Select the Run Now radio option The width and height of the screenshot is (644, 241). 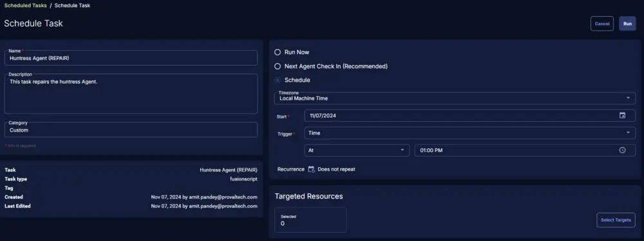click(x=278, y=52)
